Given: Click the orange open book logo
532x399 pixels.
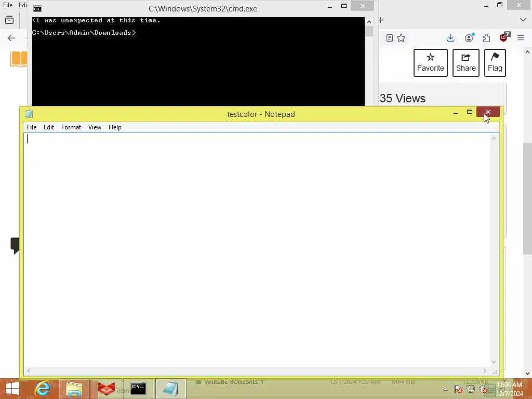Looking at the screenshot, I should click(x=19, y=59).
